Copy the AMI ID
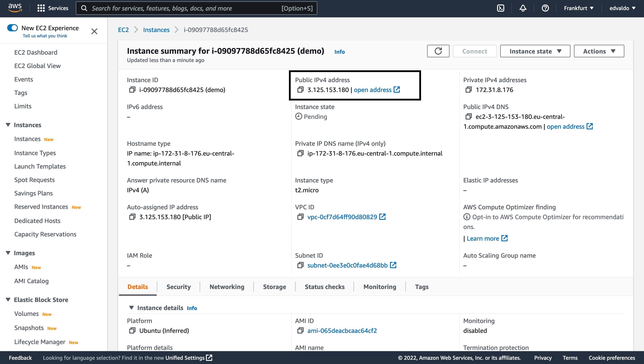644x364 pixels. [x=300, y=330]
